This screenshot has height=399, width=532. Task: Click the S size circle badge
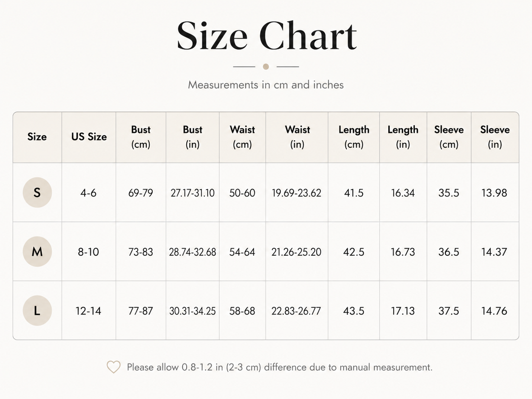pos(37,193)
